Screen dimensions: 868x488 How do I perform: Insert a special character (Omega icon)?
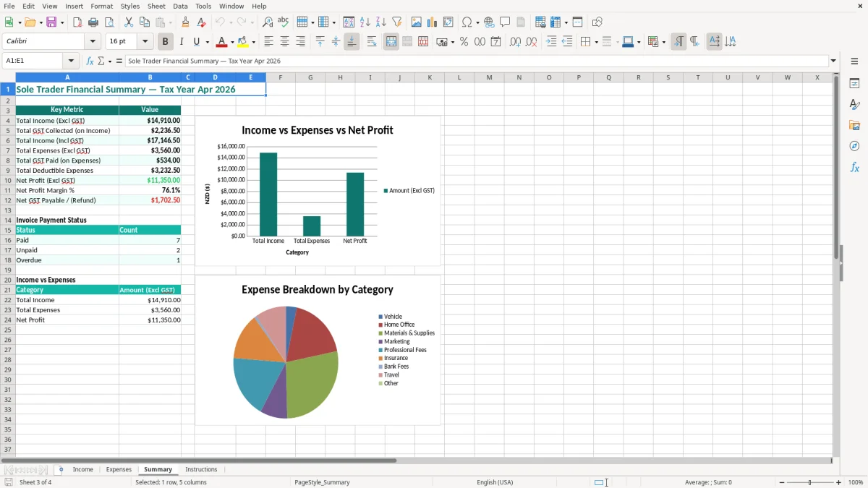pos(467,22)
